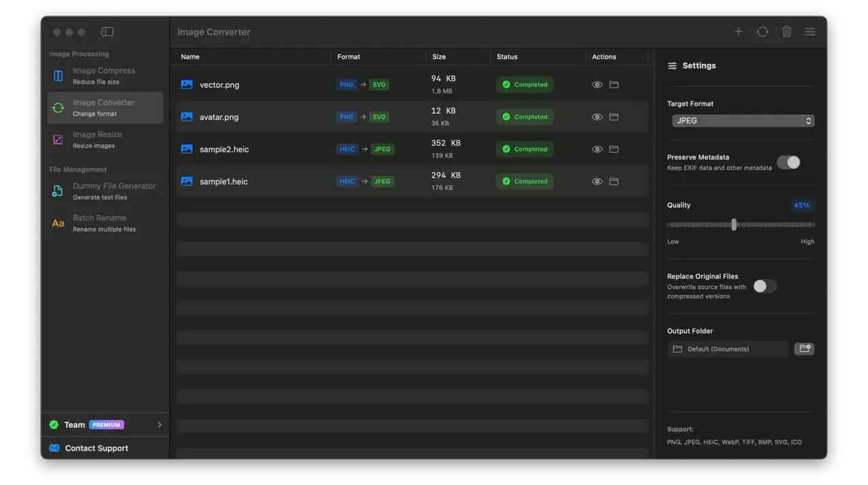Click the Name column header
Image resolution: width=868 pixels, height=485 pixels.
click(x=190, y=57)
